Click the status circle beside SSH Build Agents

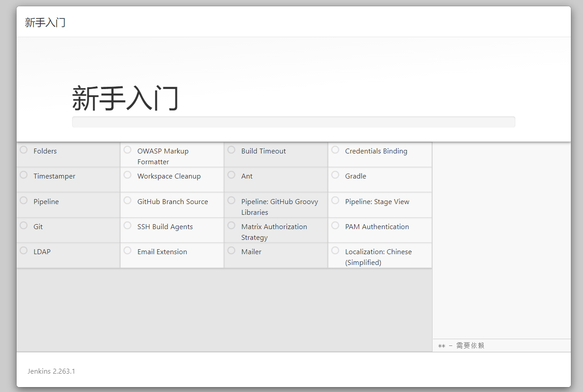[x=128, y=226]
